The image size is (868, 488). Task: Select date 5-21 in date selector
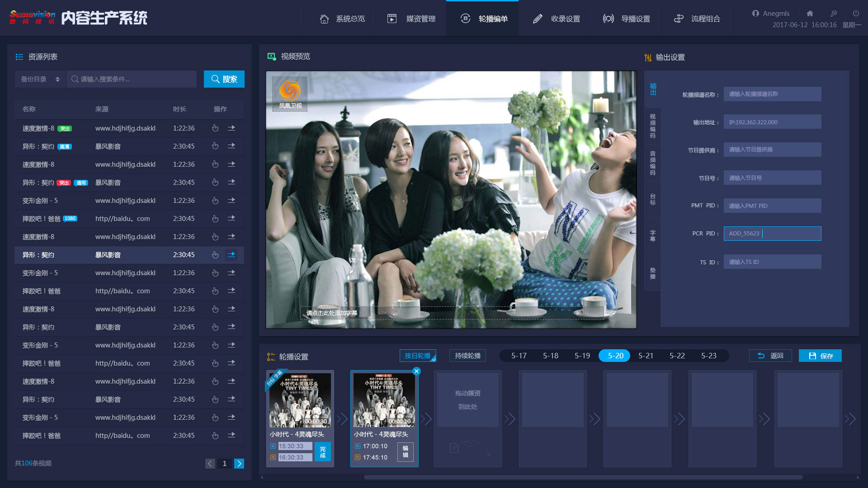point(646,356)
